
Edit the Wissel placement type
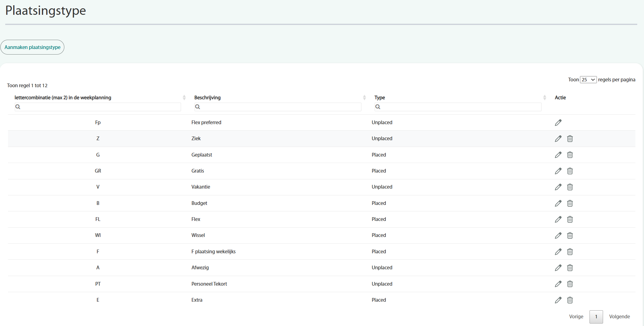[558, 235]
